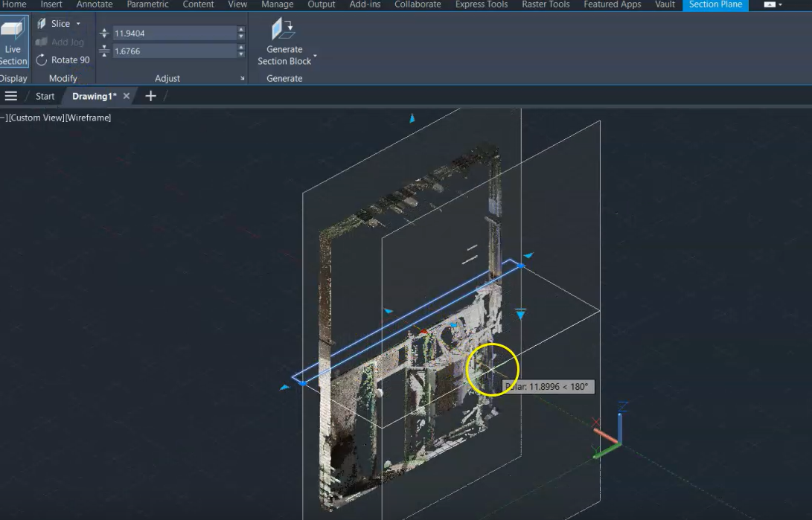Select the Section Plane ribbon tab
812x520 pixels.
(715, 5)
